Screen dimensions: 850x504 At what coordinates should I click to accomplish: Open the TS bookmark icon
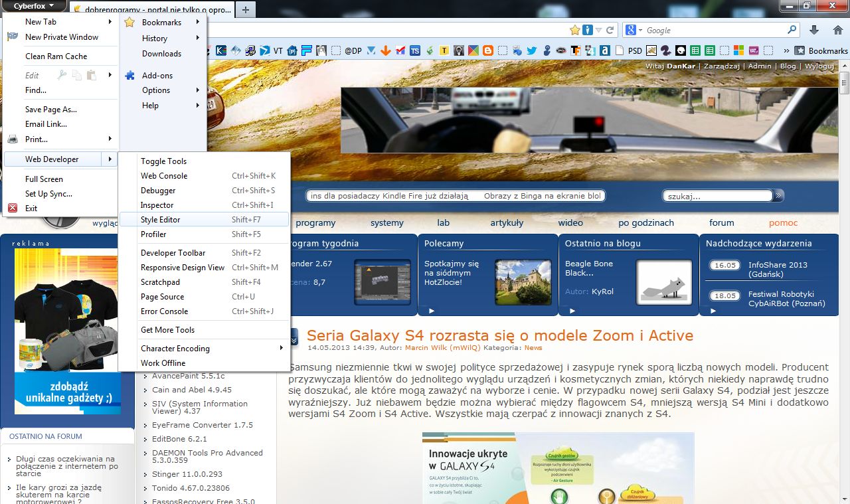pos(415,50)
